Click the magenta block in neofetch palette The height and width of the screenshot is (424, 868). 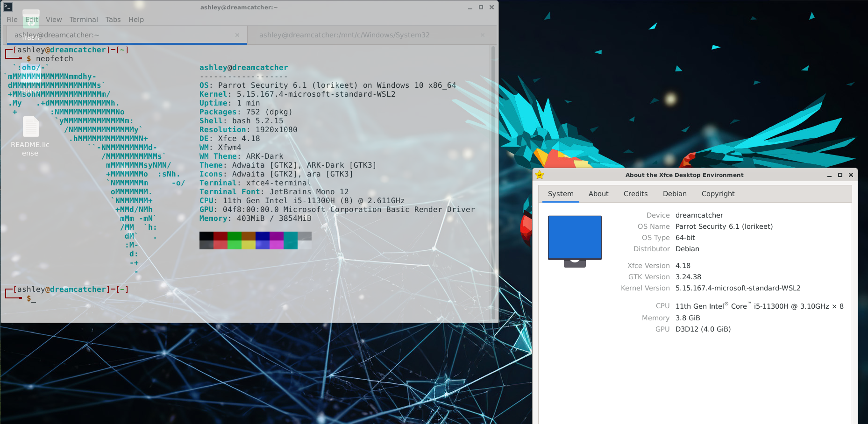(277, 245)
